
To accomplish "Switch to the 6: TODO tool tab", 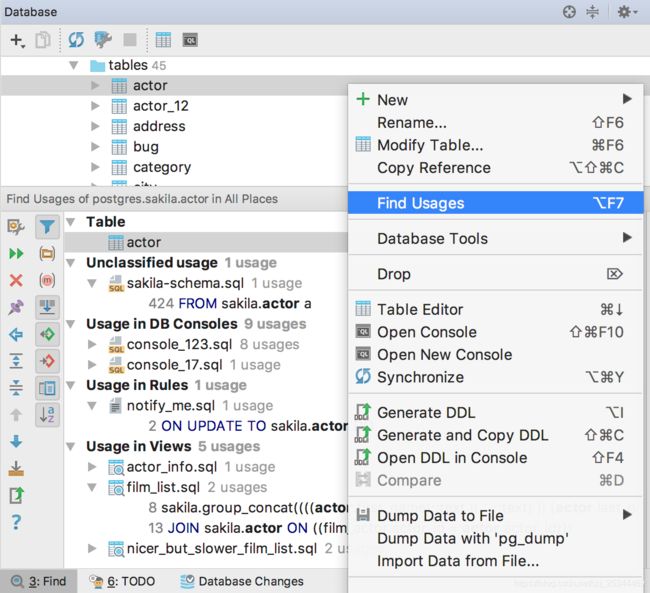I will coord(122,581).
